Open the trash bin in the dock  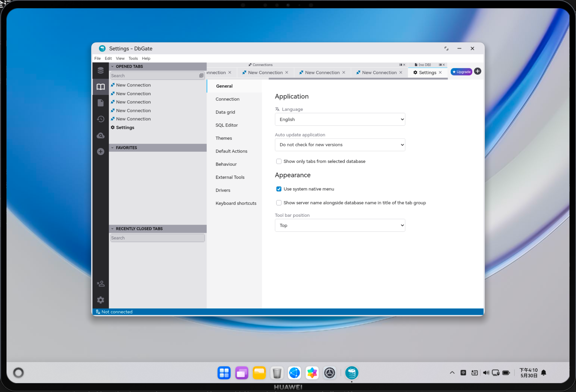(277, 373)
